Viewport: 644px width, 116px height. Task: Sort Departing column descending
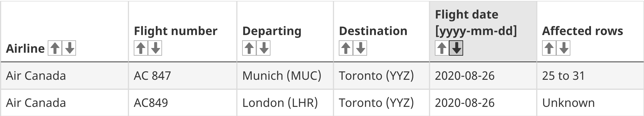tap(264, 48)
